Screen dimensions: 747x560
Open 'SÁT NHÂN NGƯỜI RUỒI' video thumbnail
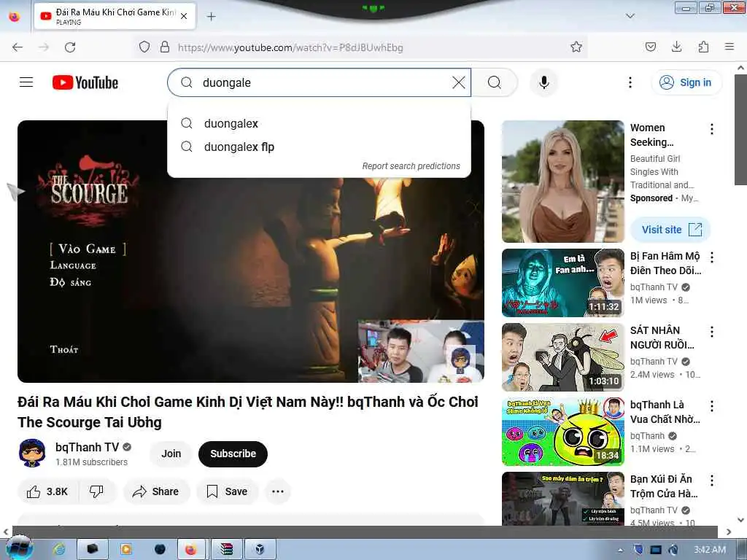tap(562, 357)
